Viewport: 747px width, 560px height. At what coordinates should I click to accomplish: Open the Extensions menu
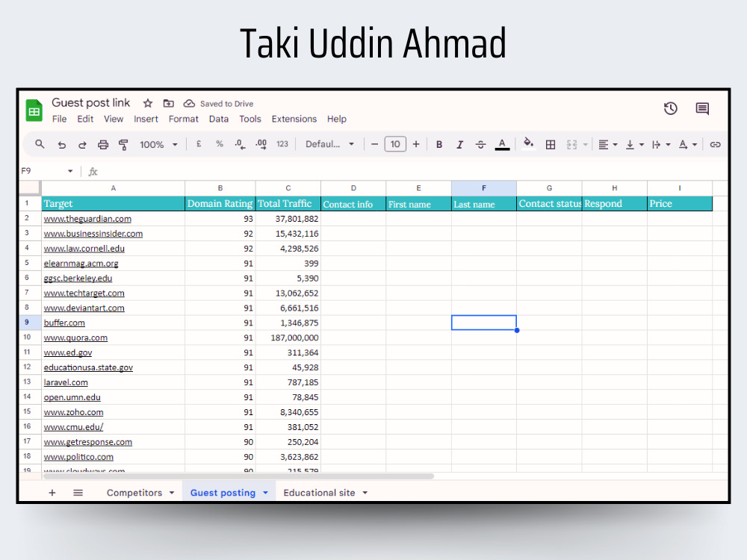tap(294, 119)
